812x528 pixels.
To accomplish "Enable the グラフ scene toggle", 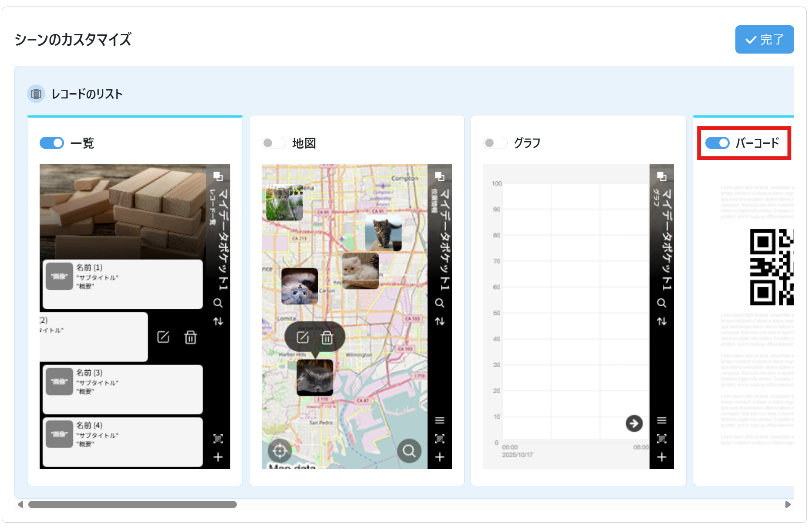I will point(495,143).
